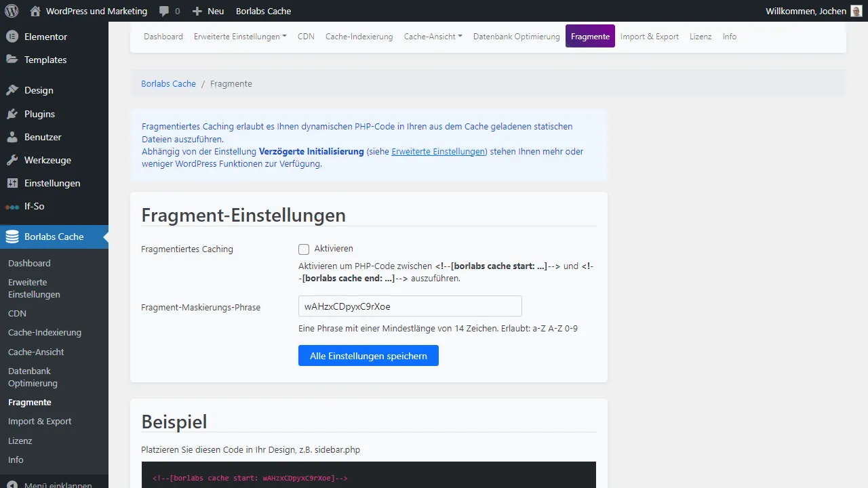The image size is (868, 488).
Task: Open Lizenz in sidebar submenu
Action: click(x=20, y=441)
